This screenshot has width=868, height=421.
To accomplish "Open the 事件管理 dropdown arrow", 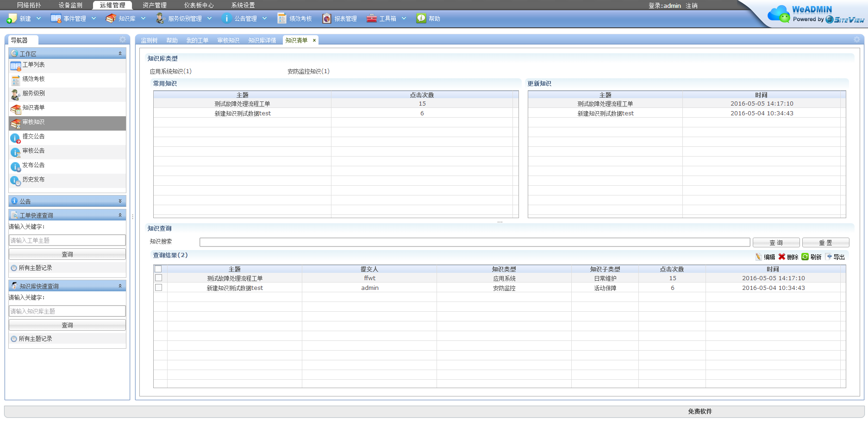I will tap(94, 19).
